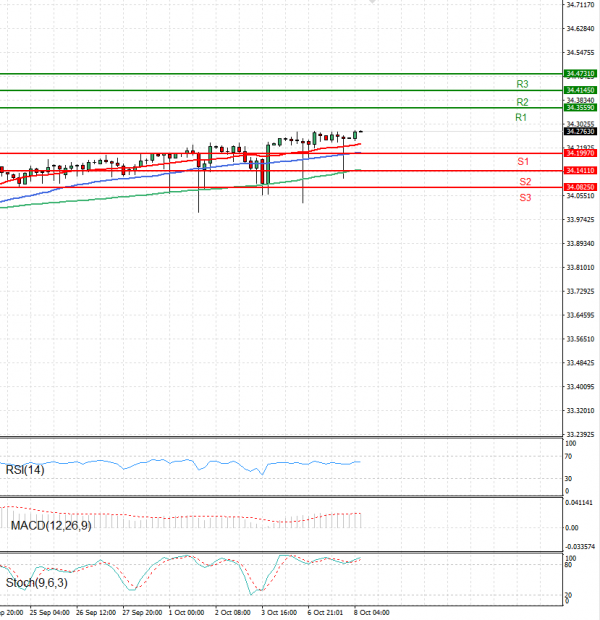Click the MACD(12,26,9) indicator label
The image size is (600, 620).
pos(51,526)
